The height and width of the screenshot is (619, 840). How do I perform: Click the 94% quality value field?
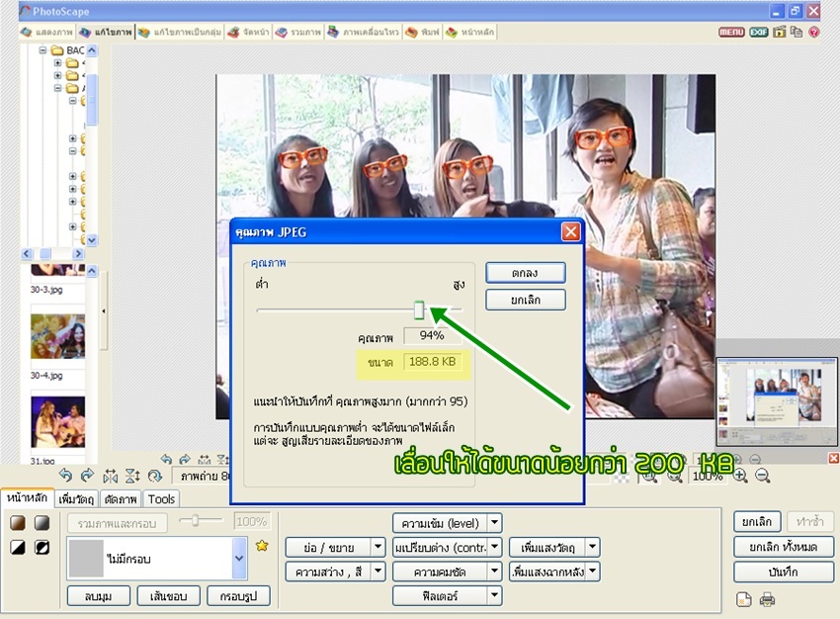(x=432, y=335)
